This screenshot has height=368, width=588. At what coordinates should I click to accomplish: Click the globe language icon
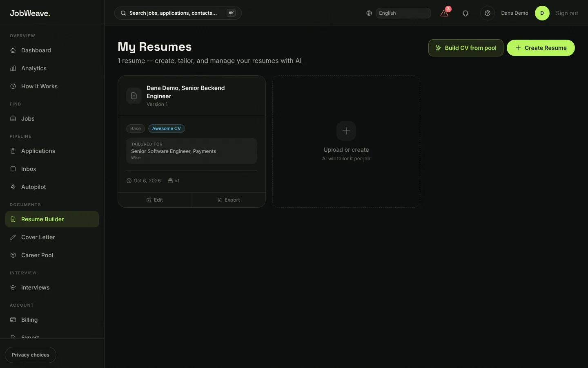(369, 13)
